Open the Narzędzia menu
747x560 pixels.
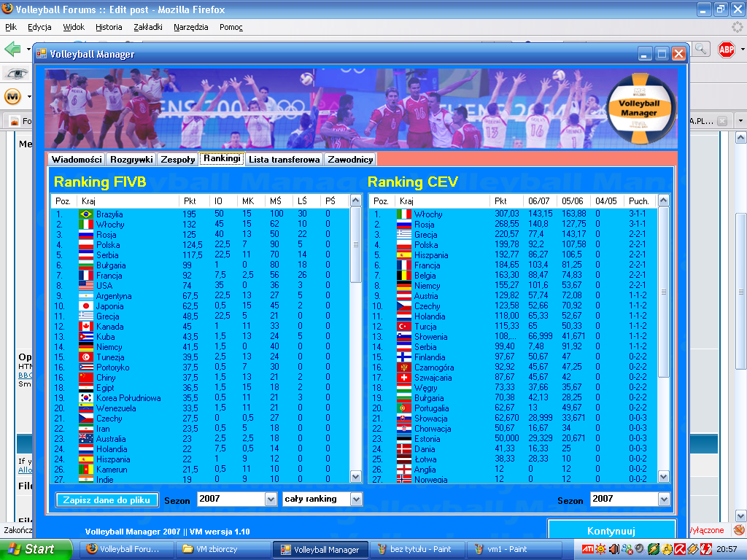[190, 27]
